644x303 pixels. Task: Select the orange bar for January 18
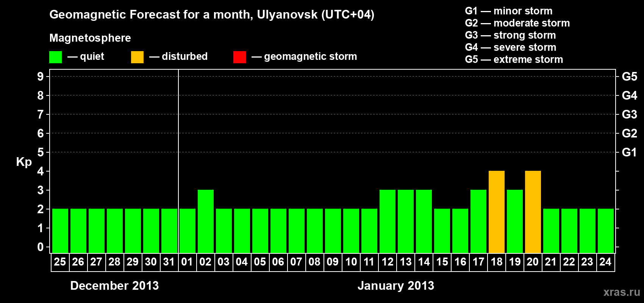497,212
